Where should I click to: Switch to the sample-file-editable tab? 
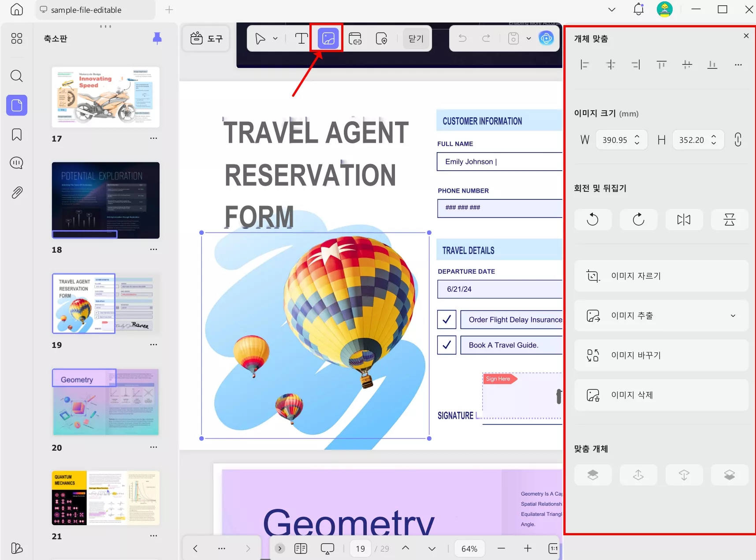(x=95, y=10)
